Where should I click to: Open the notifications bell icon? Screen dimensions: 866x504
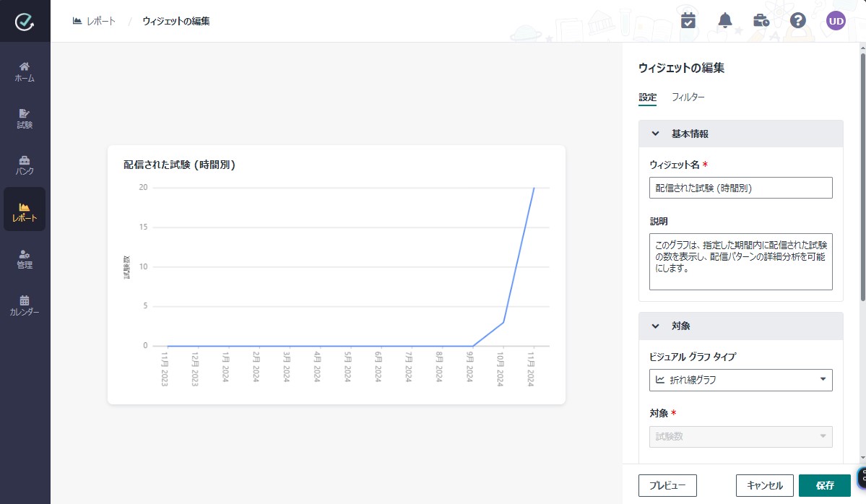click(x=725, y=20)
